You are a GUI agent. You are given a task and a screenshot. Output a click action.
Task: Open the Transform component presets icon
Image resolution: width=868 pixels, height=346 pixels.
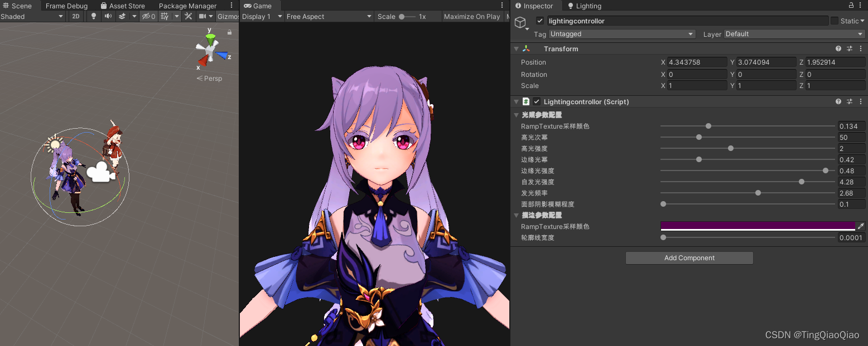click(850, 49)
